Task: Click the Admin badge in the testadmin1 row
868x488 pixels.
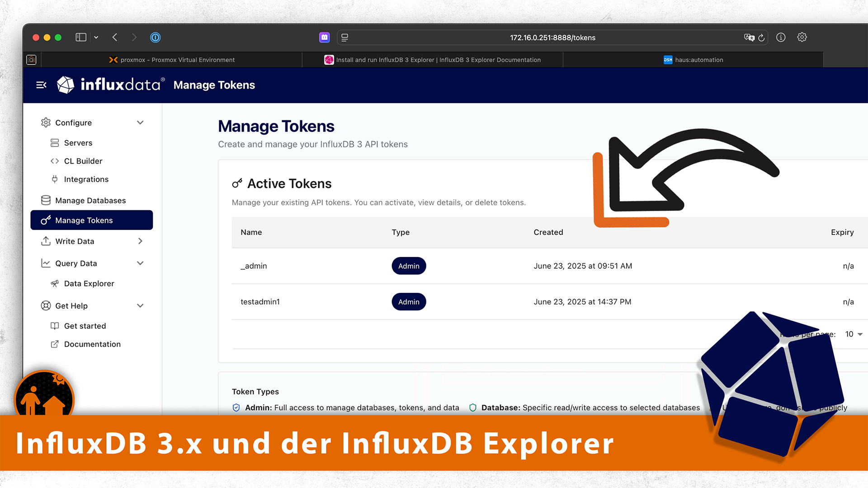Action: tap(409, 301)
